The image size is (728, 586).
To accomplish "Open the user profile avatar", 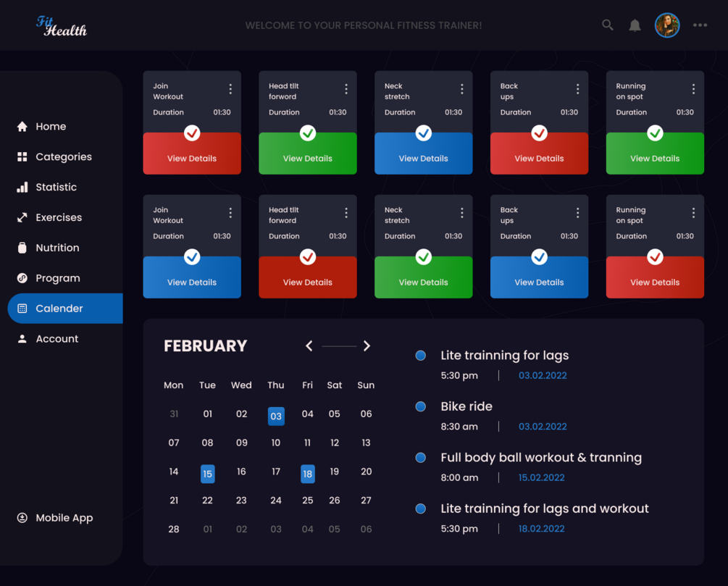I will tap(667, 25).
